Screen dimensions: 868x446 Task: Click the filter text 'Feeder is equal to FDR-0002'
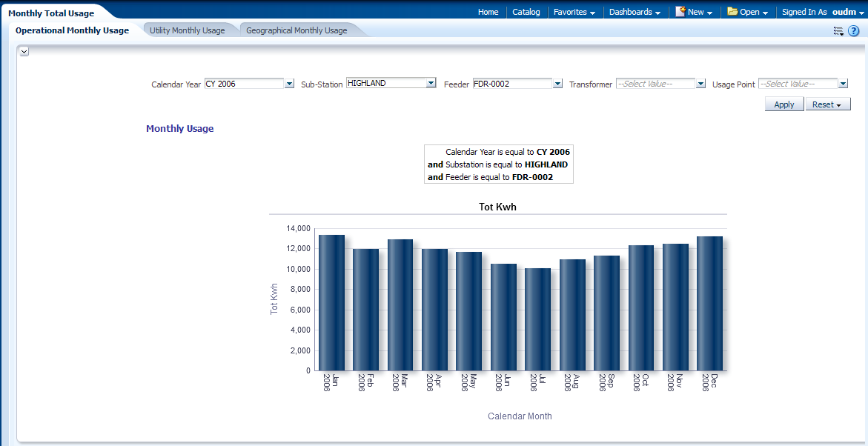499,177
